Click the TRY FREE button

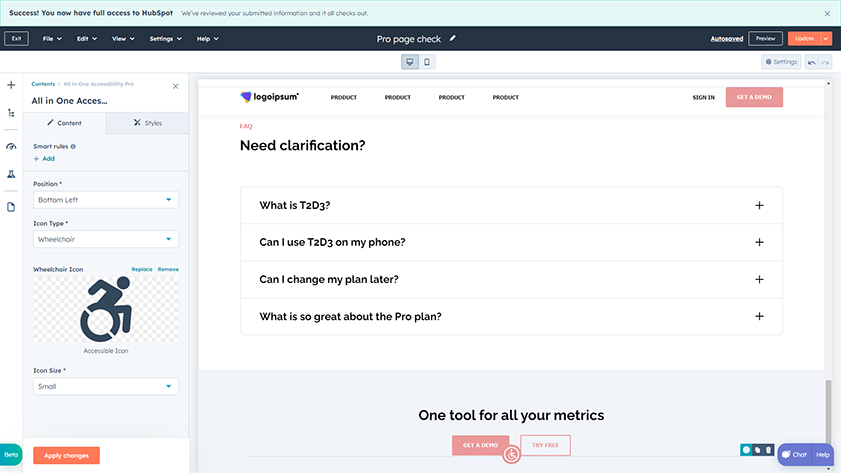click(x=545, y=445)
